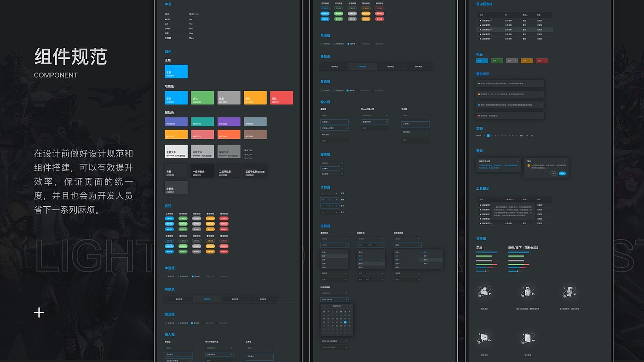
Task: Pick the grey 信息 function color swatch
Action: click(x=229, y=97)
